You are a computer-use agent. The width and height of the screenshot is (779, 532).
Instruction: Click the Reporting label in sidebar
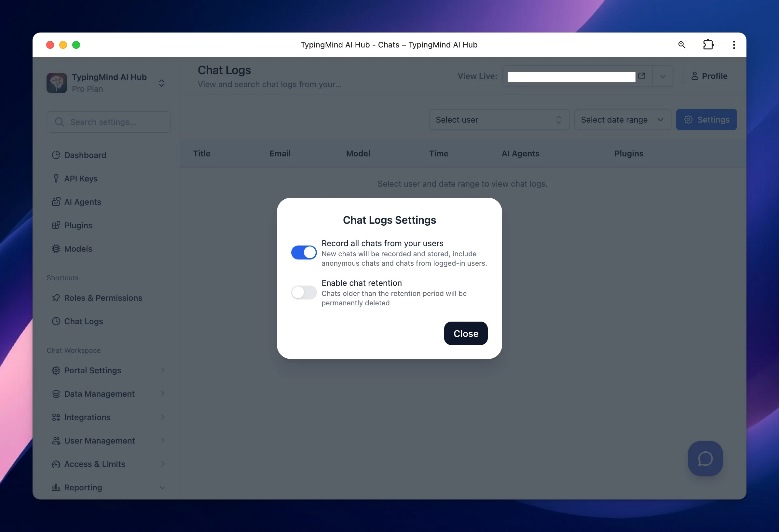pyautogui.click(x=83, y=488)
